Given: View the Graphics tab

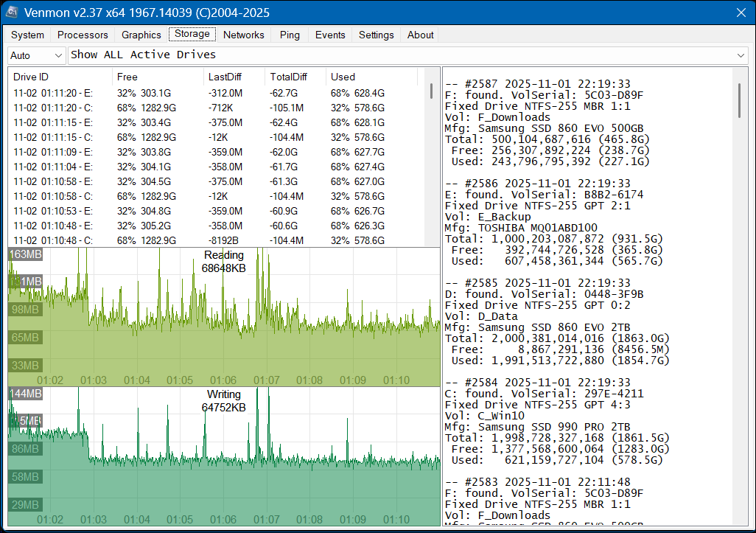Looking at the screenshot, I should [x=141, y=35].
